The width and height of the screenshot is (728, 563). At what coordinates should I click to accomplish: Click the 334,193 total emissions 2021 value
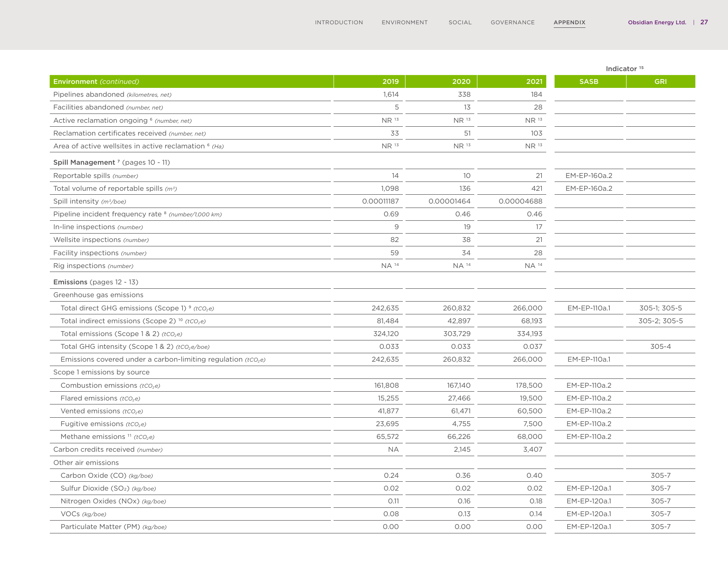[529, 334]
